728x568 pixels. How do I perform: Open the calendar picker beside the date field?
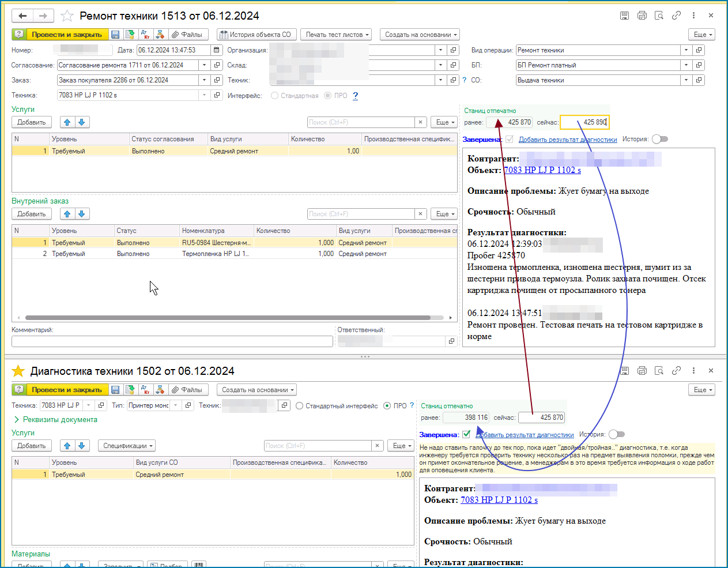point(216,50)
